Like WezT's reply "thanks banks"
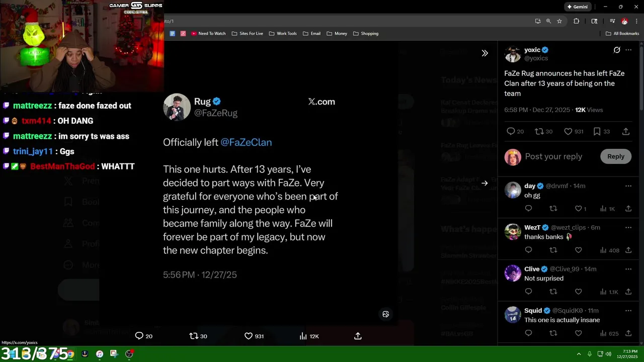Viewport: 644px width, 362px height. click(579, 250)
